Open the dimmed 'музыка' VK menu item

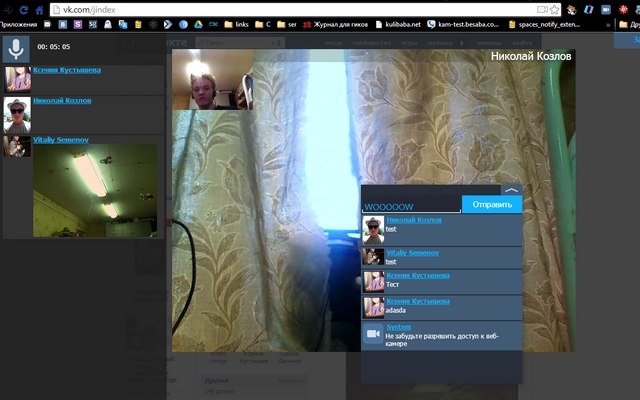point(440,42)
